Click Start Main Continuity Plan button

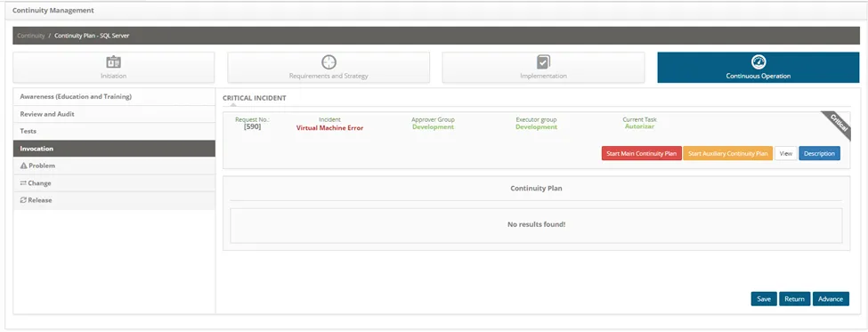(x=642, y=153)
